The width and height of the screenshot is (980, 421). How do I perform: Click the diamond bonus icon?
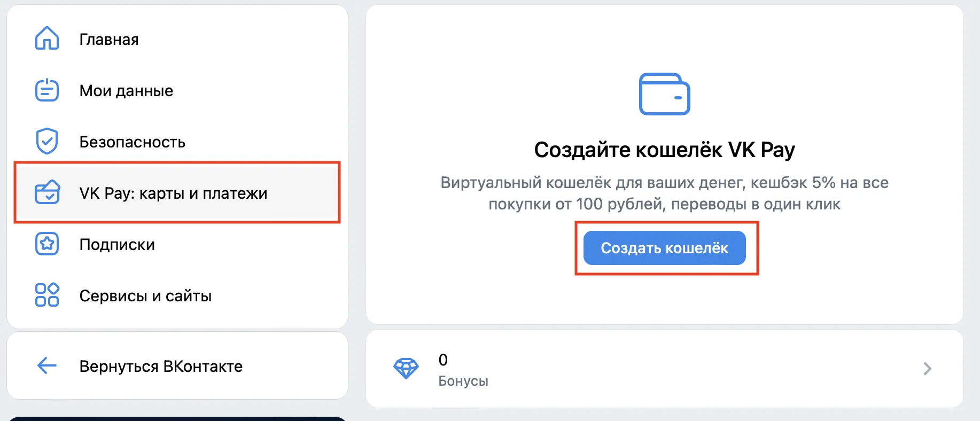coord(406,369)
